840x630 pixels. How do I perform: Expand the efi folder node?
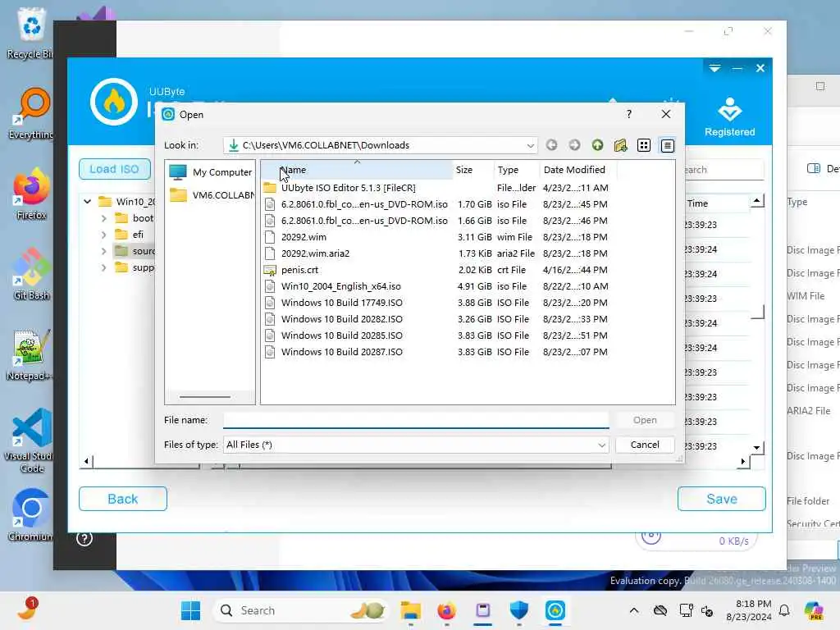pos(103,235)
